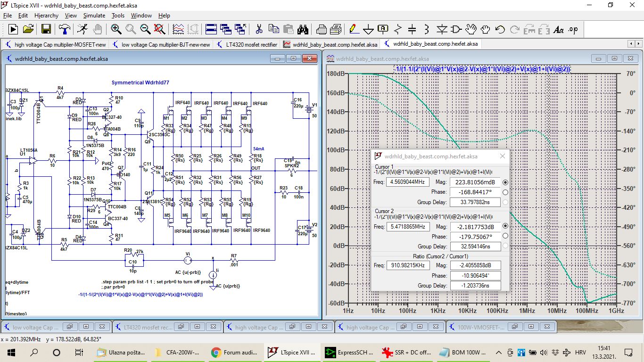Open the Hierarchy menu

click(x=46, y=16)
